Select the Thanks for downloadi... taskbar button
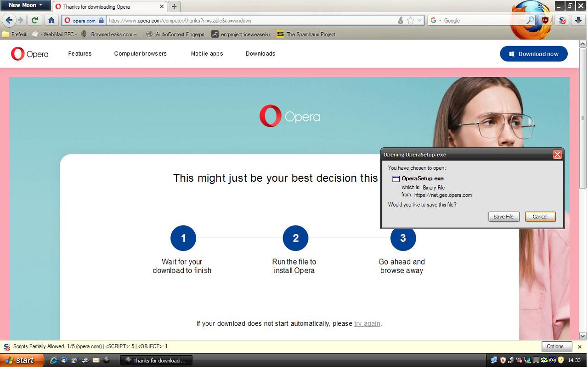 156,361
